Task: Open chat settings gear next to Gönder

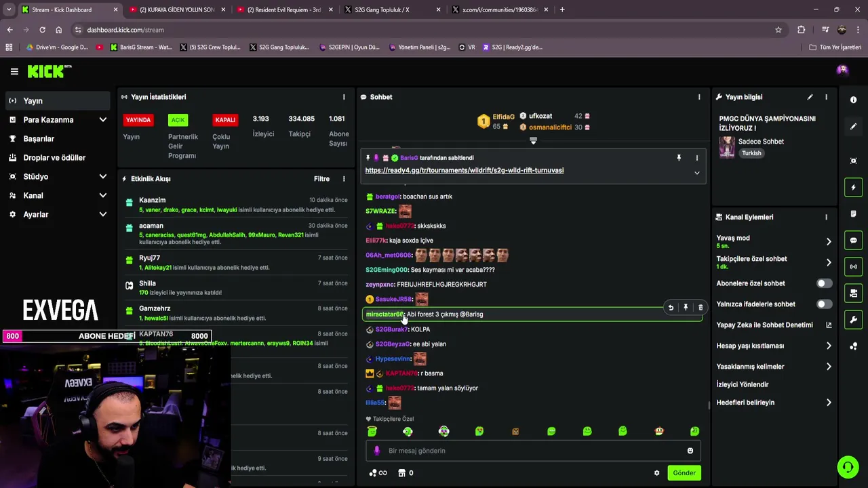Action: tap(656, 473)
